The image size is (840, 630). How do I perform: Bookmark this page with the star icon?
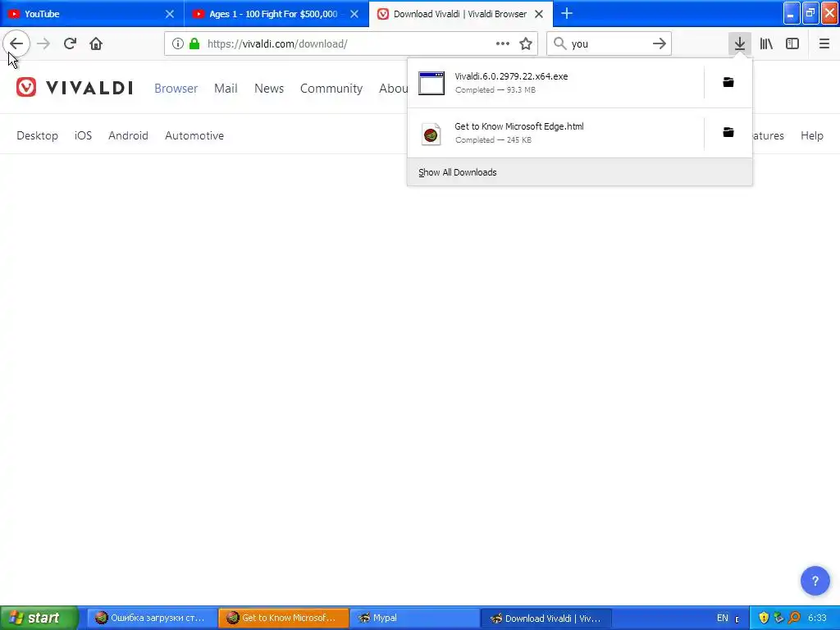526,43
